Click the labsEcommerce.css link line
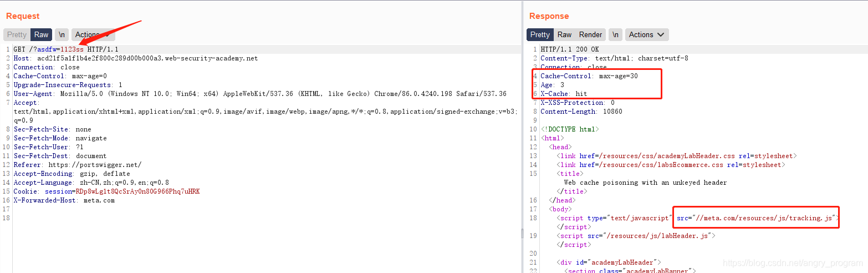Screen dimensions: 868x273 [x=671, y=165]
